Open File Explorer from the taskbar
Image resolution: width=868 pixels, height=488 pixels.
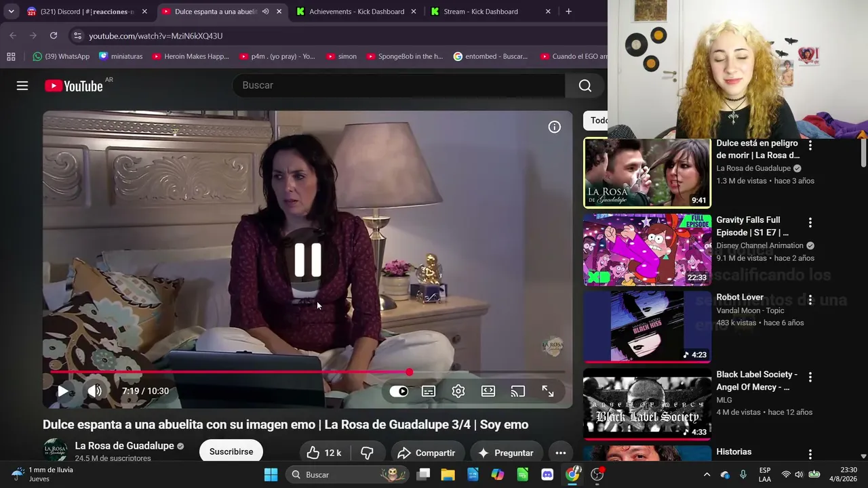[448, 474]
